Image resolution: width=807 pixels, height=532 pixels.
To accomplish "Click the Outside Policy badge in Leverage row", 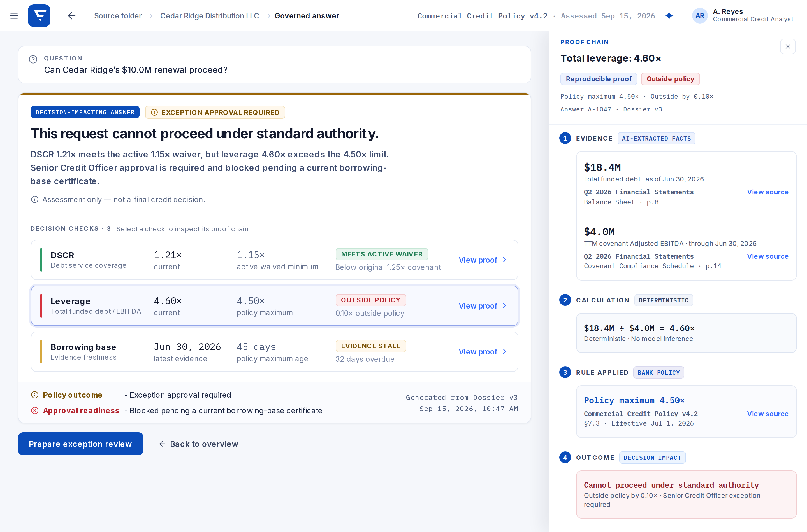I will click(371, 300).
